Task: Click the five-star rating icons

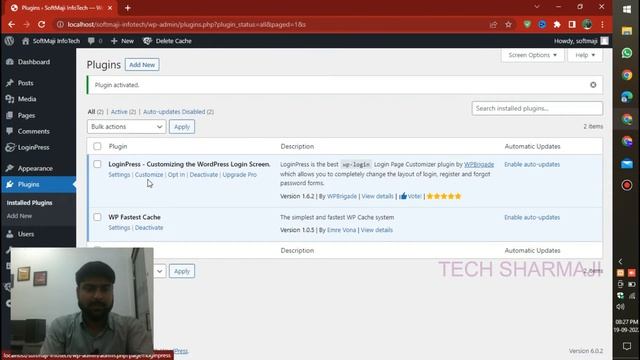Action: 444,196
